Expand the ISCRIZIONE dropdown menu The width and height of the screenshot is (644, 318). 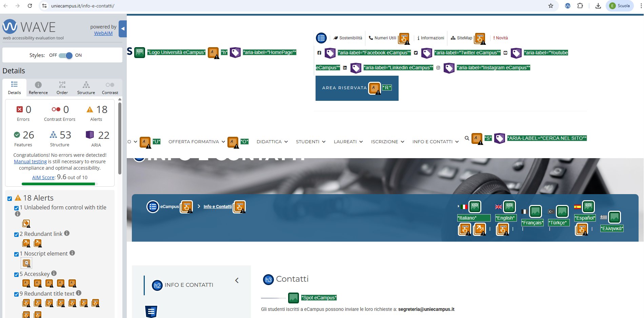pyautogui.click(x=387, y=142)
